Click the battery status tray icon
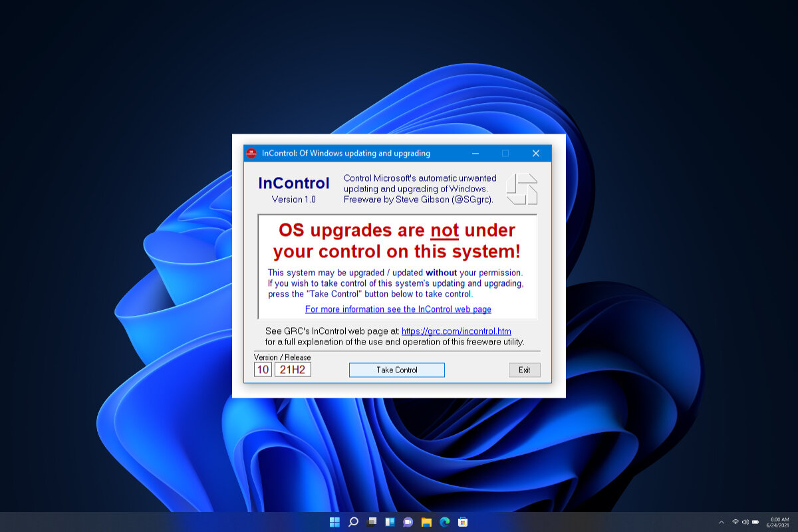798x532 pixels. (x=756, y=522)
